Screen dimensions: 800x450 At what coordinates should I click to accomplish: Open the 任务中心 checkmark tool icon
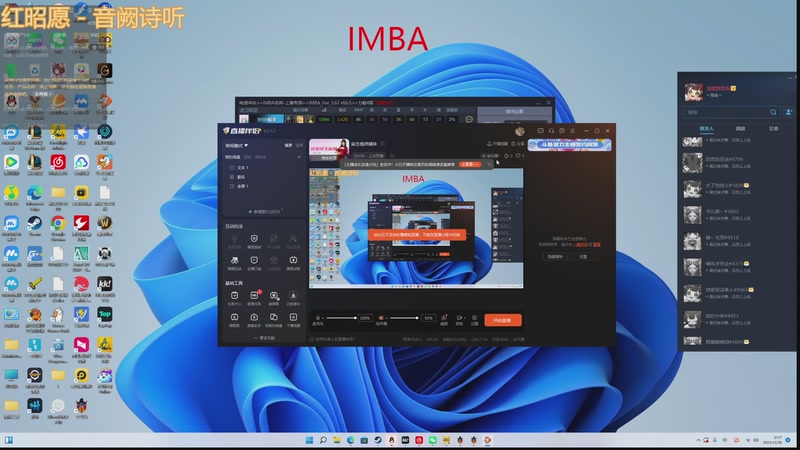click(234, 297)
